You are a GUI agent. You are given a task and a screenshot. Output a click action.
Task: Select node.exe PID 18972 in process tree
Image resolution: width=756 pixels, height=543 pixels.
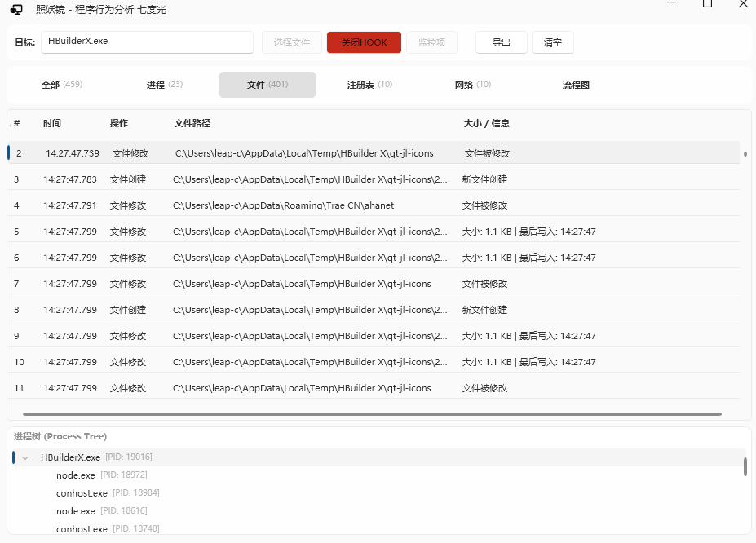pos(102,475)
